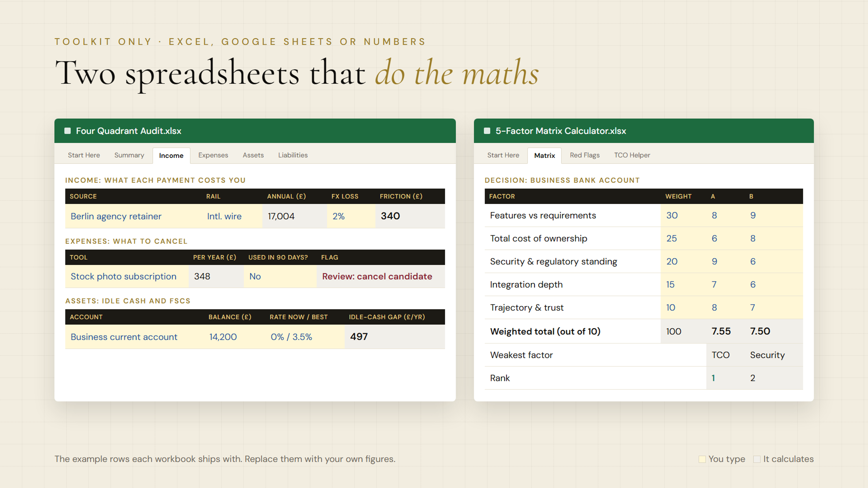Open the Expenses tab
Image resolution: width=868 pixels, height=488 pixels.
tap(213, 155)
